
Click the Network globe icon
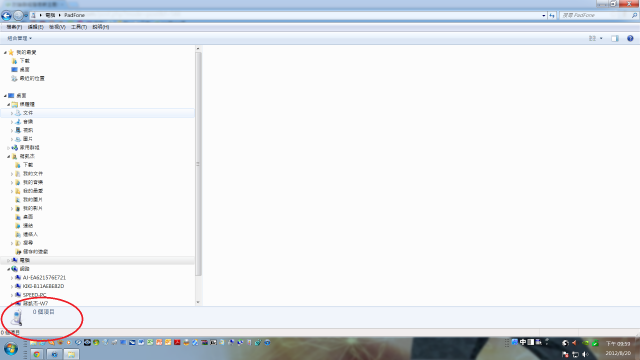pyautogui.click(x=15, y=269)
